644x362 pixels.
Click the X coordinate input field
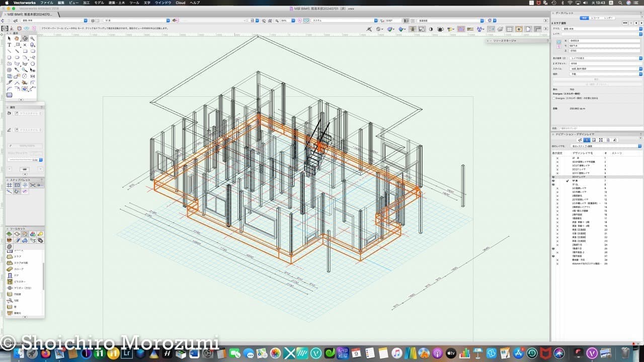coord(604,40)
